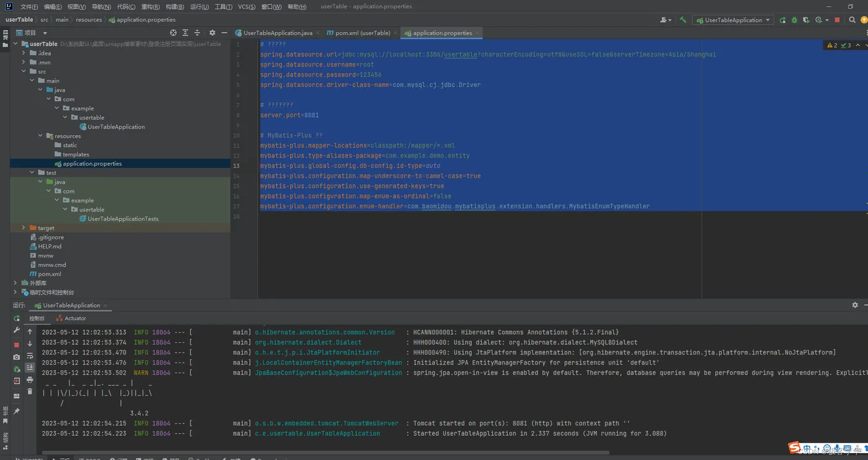Collapse the src folder in project tree
Image resolution: width=868 pixels, height=460 pixels.
(x=24, y=72)
